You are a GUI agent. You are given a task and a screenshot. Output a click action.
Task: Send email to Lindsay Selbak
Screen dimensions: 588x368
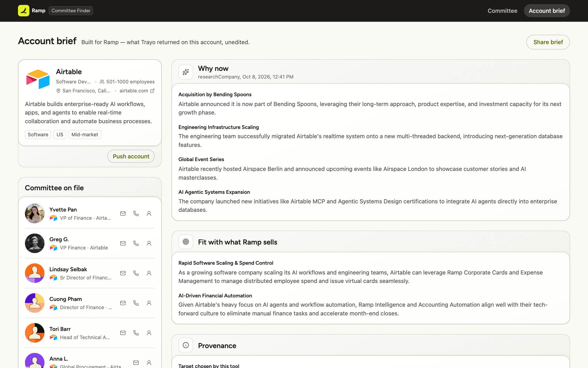pyautogui.click(x=123, y=273)
